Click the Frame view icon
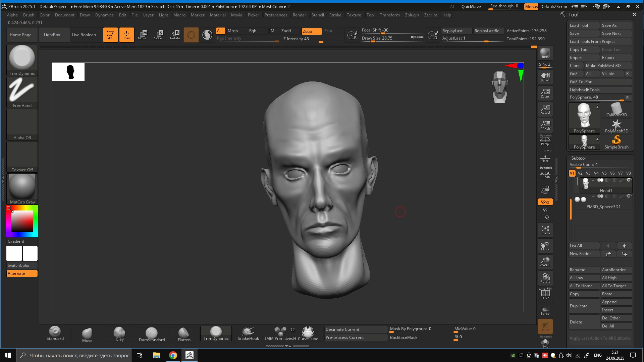Viewport: 644px width, 362px height. coord(545,230)
